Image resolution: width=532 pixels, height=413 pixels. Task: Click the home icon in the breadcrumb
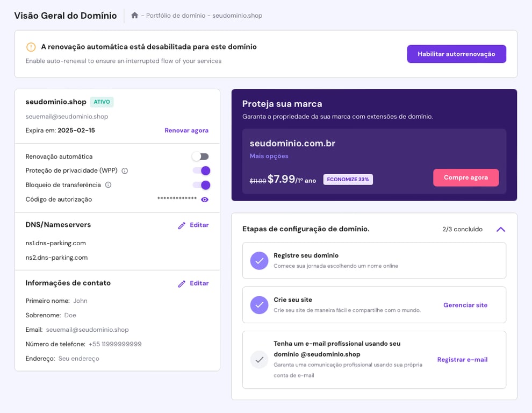coord(133,16)
